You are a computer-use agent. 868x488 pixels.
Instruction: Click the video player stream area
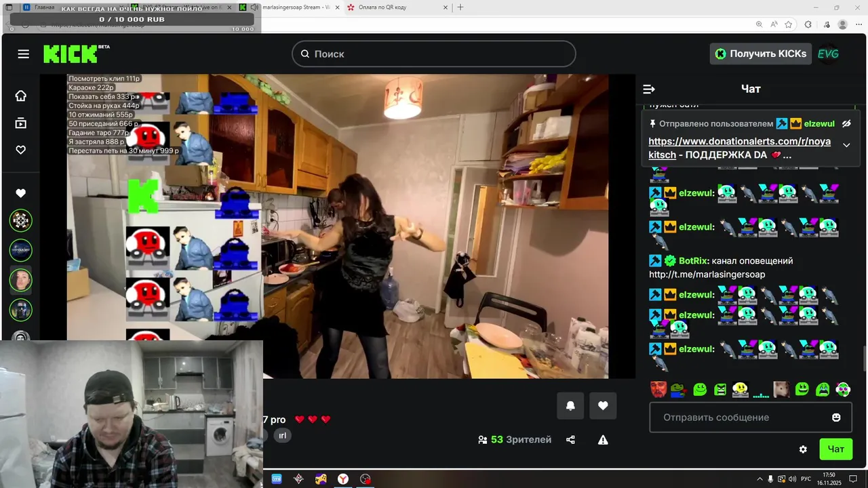(x=337, y=226)
